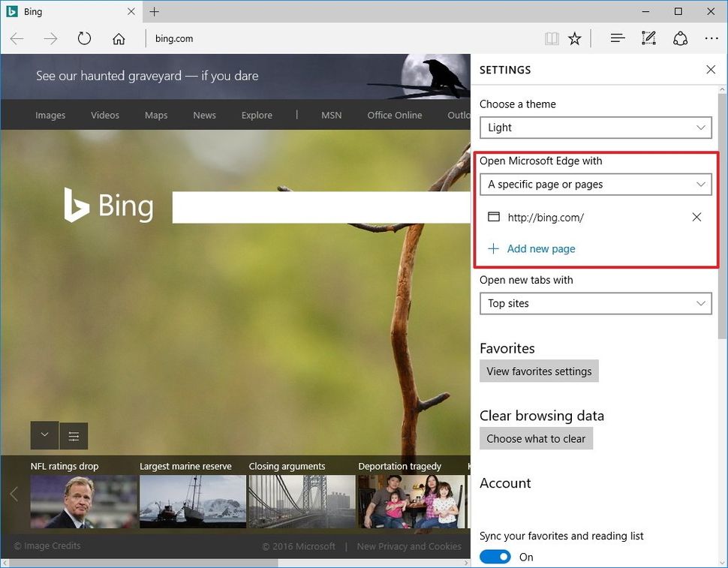Screen dimensions: 728x568
Task: Go to the browser home page
Action: [x=119, y=38]
